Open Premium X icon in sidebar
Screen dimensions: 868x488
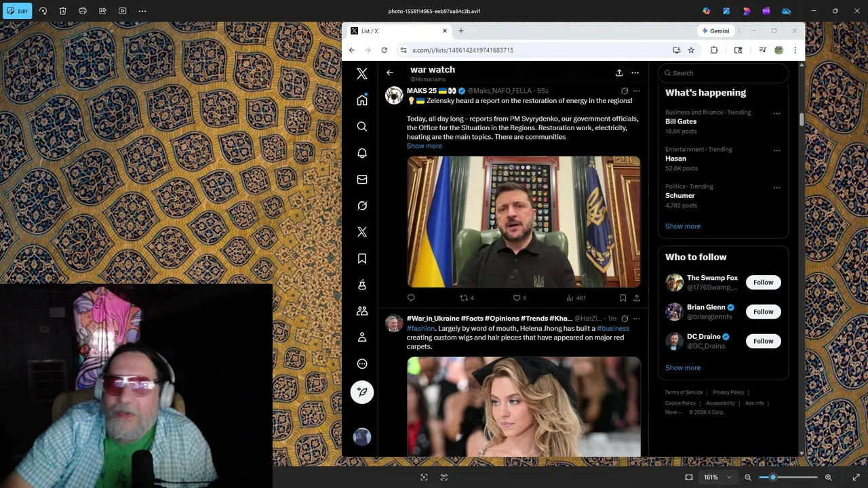click(362, 232)
